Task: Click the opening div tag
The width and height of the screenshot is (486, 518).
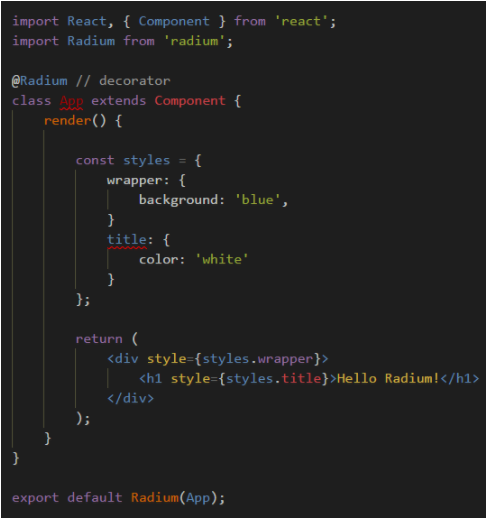Action: pyautogui.click(x=123, y=359)
